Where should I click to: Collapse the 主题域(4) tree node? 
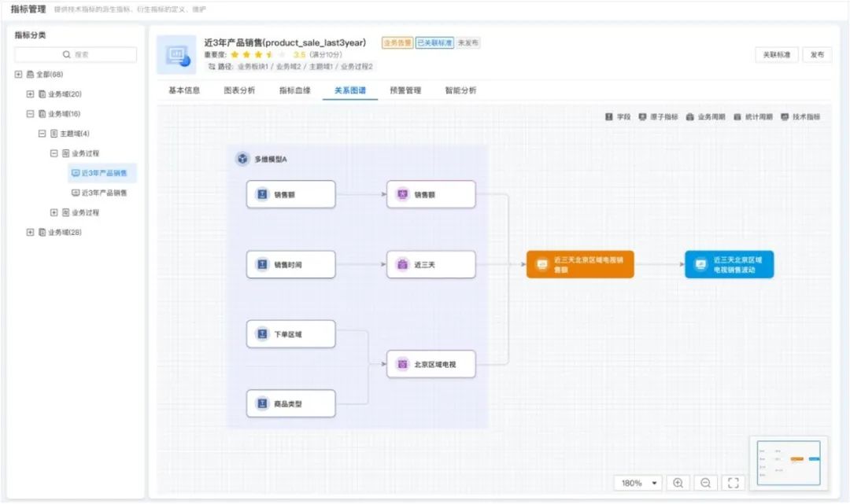42,134
